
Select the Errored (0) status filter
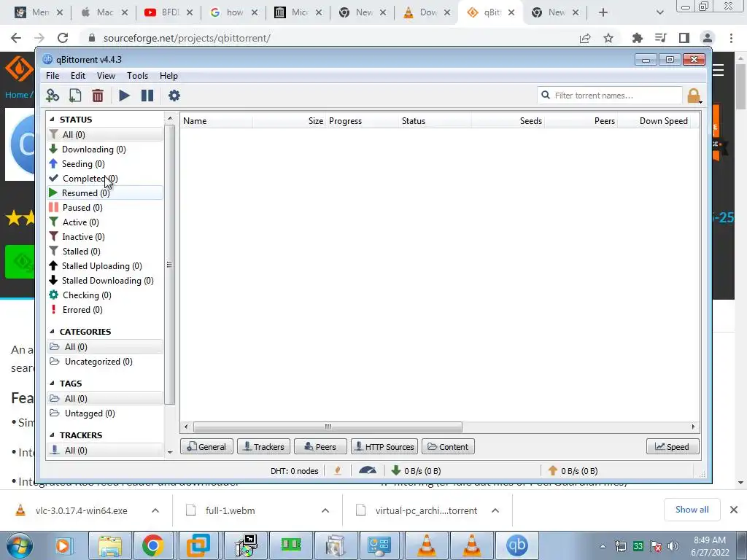(105, 310)
